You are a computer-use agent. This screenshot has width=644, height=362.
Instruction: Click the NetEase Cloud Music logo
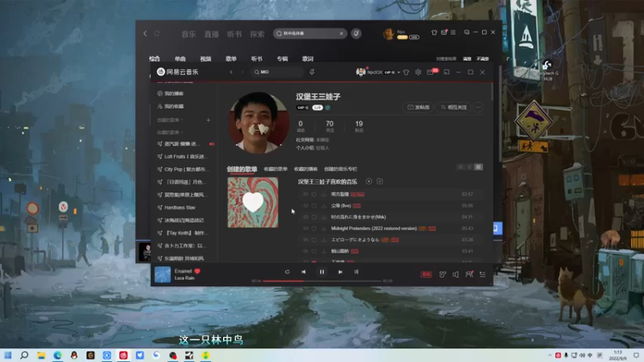click(177, 72)
